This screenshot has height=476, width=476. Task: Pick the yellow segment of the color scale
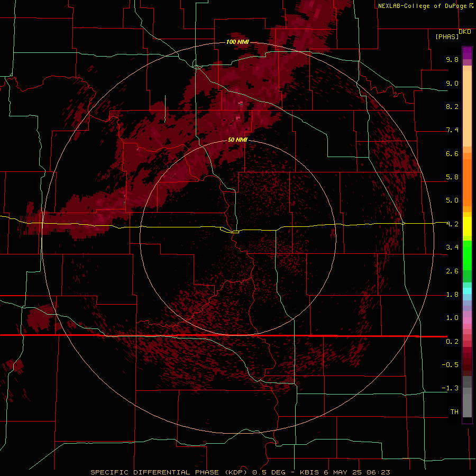(467, 226)
